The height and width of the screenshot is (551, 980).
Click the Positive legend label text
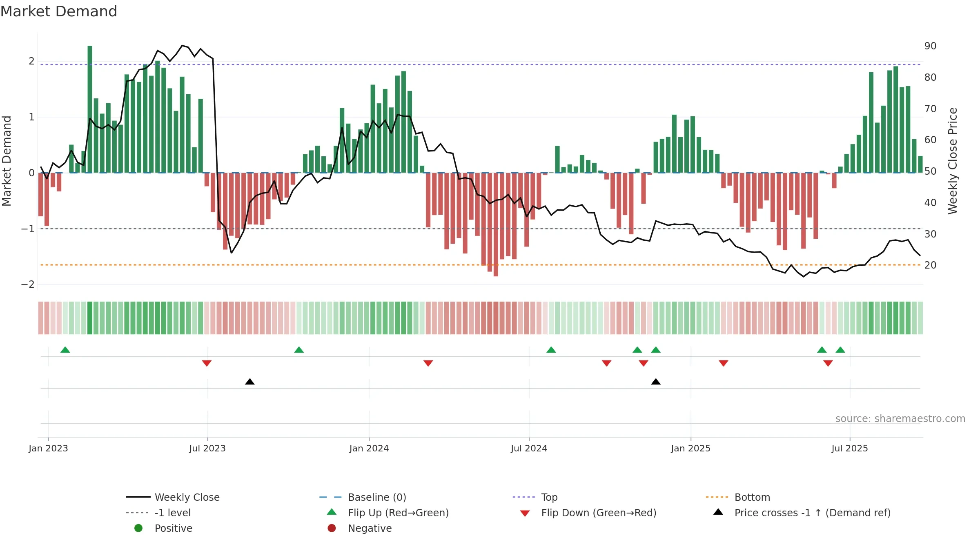[173, 528]
